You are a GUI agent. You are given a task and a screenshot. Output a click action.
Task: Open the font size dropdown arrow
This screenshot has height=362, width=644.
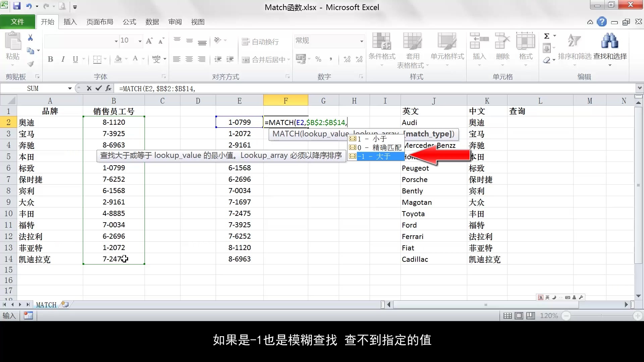point(140,41)
